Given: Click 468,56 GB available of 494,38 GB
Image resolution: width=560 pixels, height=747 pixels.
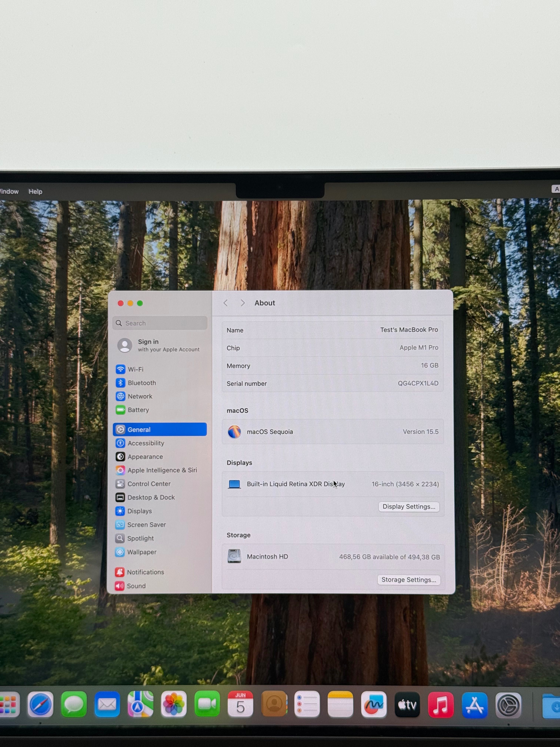Looking at the screenshot, I should click(x=389, y=557).
